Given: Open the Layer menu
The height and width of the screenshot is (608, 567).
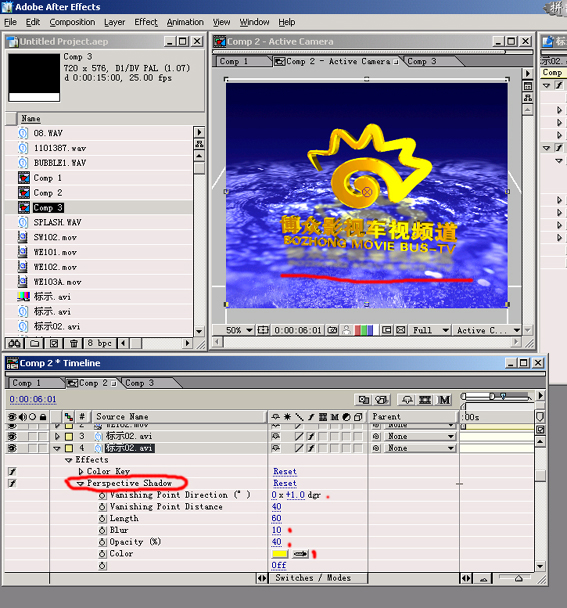Looking at the screenshot, I should tap(114, 22).
